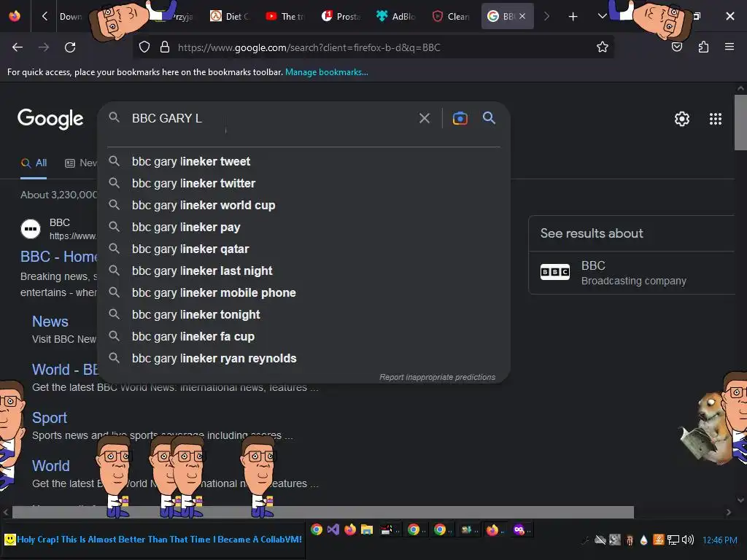The image size is (747, 560).
Task: Open a new tab with the plus button
Action: [x=573, y=17]
